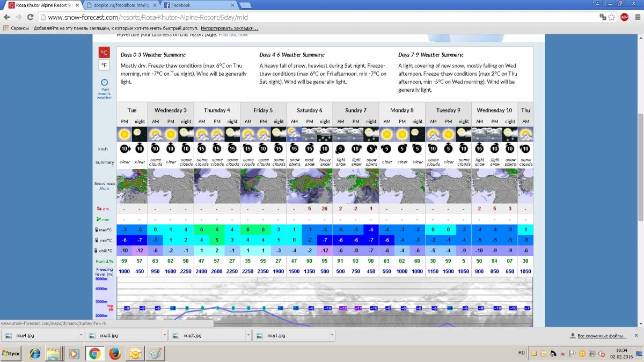Click the browser Back arrow

coord(6,17)
